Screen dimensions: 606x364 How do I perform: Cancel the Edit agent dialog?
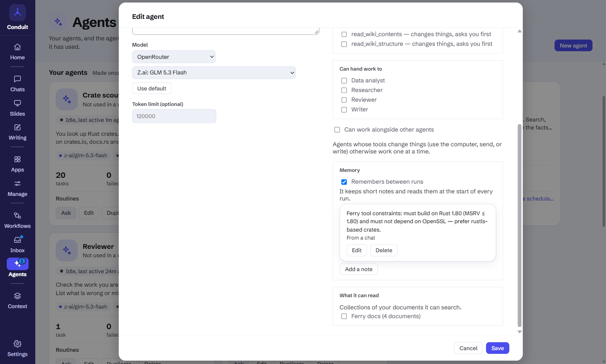click(x=468, y=348)
